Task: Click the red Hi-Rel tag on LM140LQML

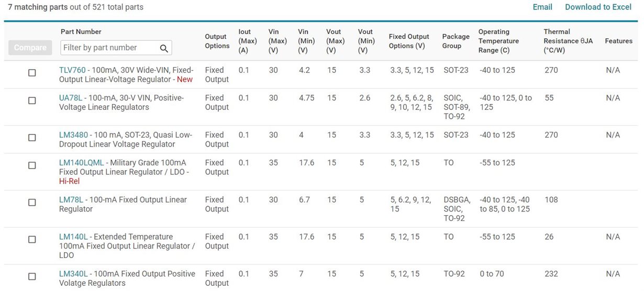Action: 69,182
